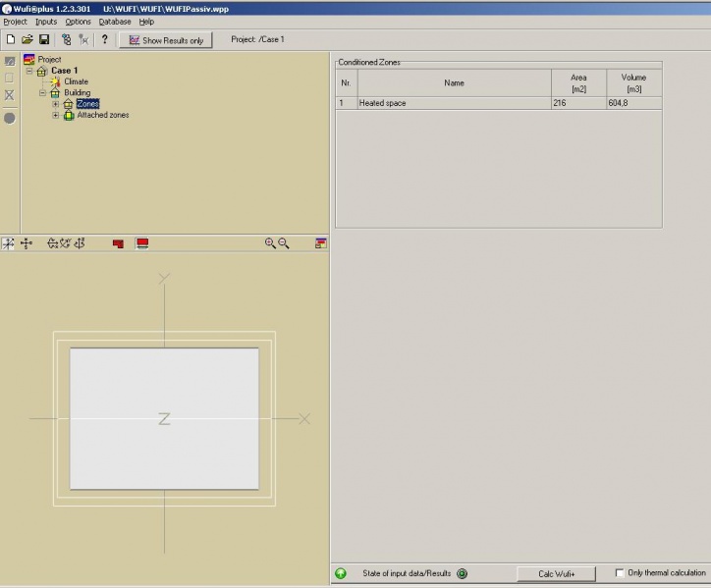Click the question mark help icon
711x588 pixels.
104,40
